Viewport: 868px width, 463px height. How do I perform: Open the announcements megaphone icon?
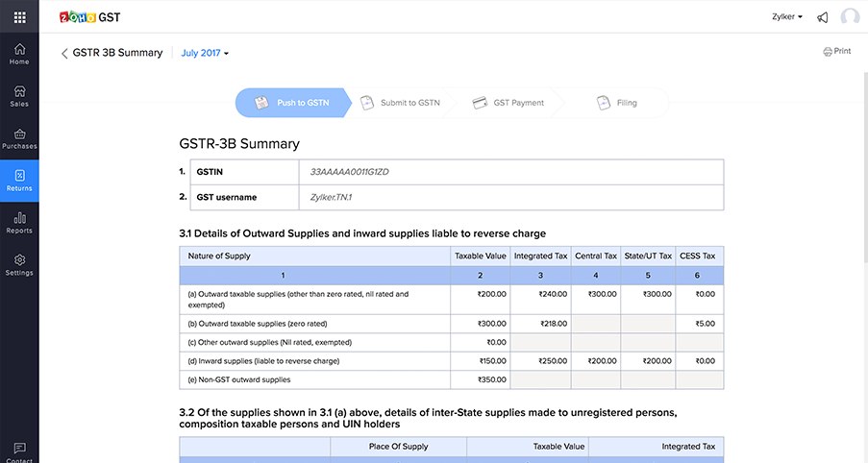click(x=823, y=17)
